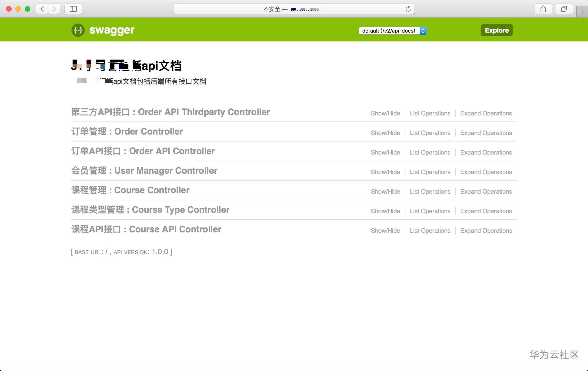Expand the Order API Thirdparty Controller heading
The image size is (588, 371).
point(170,112)
